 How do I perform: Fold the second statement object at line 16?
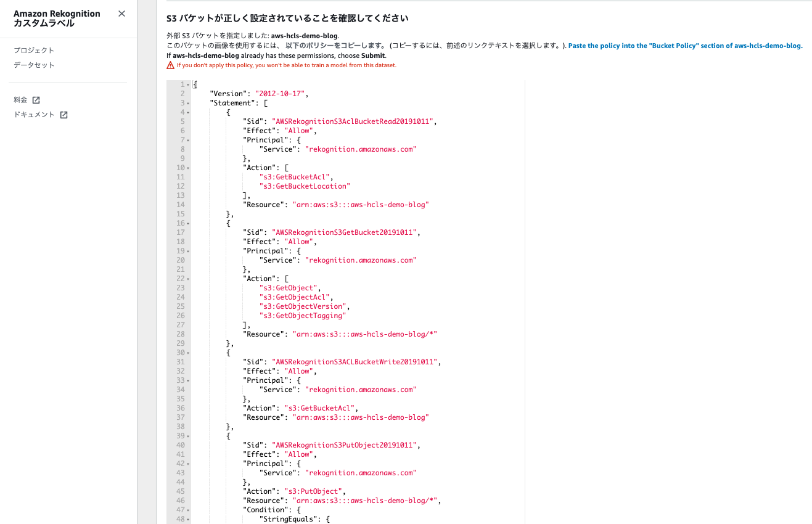point(188,223)
